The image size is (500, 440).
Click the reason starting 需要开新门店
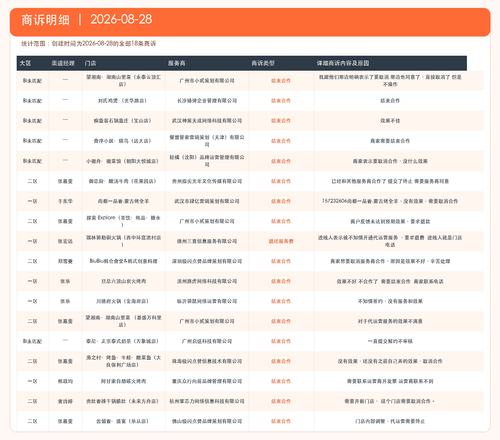pyautogui.click(x=389, y=401)
